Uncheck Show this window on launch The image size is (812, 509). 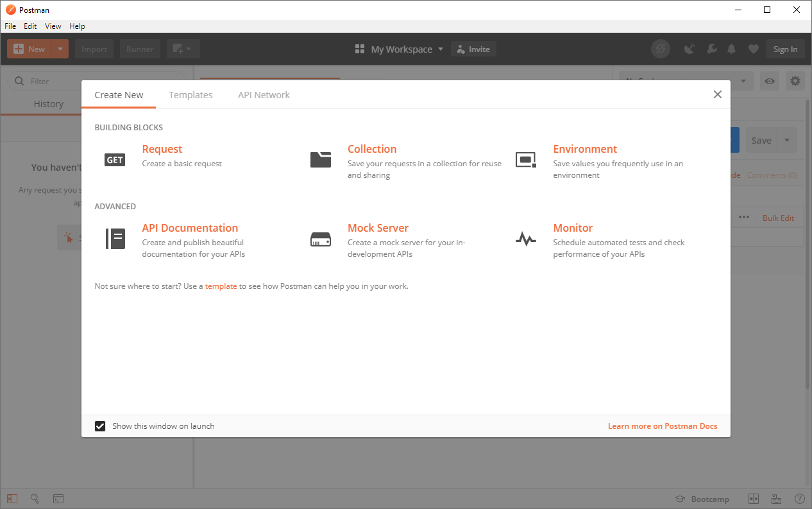(x=100, y=426)
